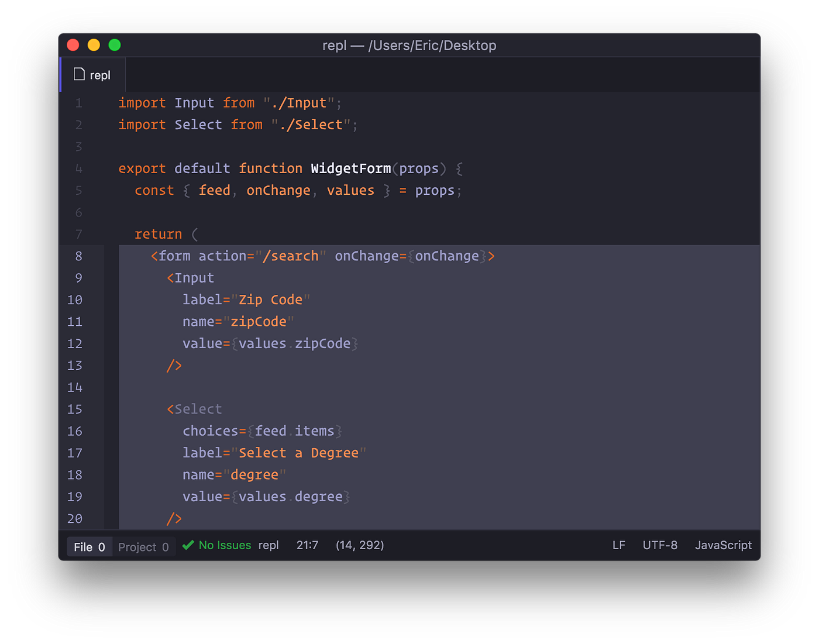Open the JavaScript grammar selector

pos(723,545)
